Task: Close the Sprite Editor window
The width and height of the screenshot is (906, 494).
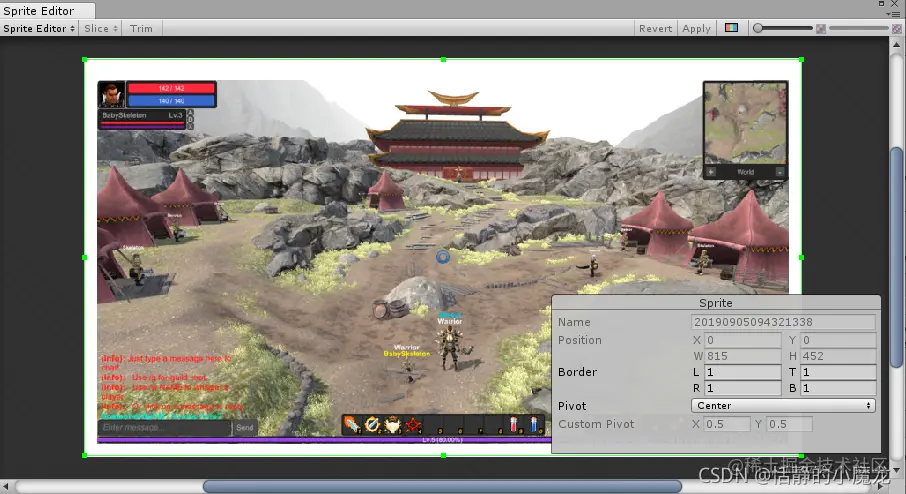Action: pos(895,4)
